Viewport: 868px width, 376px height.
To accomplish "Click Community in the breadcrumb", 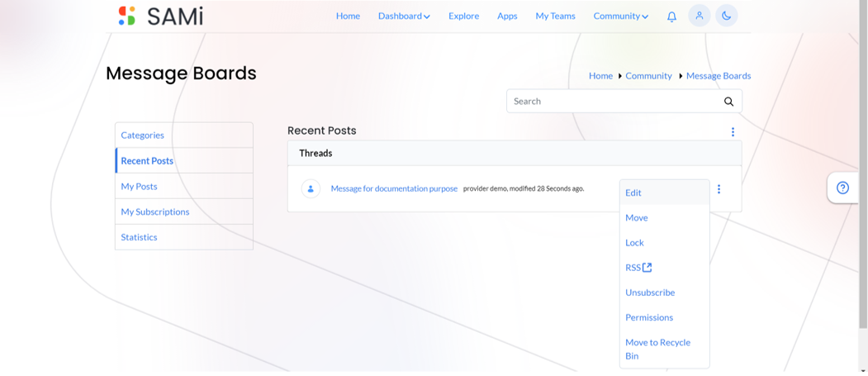I will click(x=649, y=76).
